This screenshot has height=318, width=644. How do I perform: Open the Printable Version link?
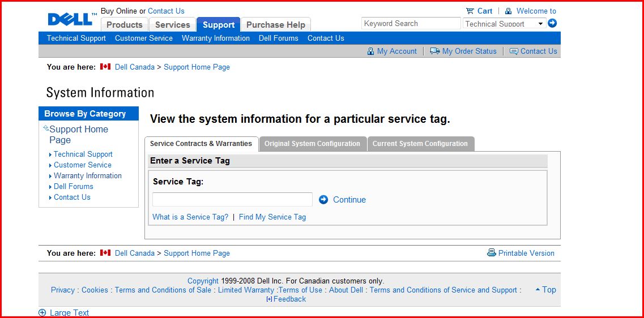[526, 253]
